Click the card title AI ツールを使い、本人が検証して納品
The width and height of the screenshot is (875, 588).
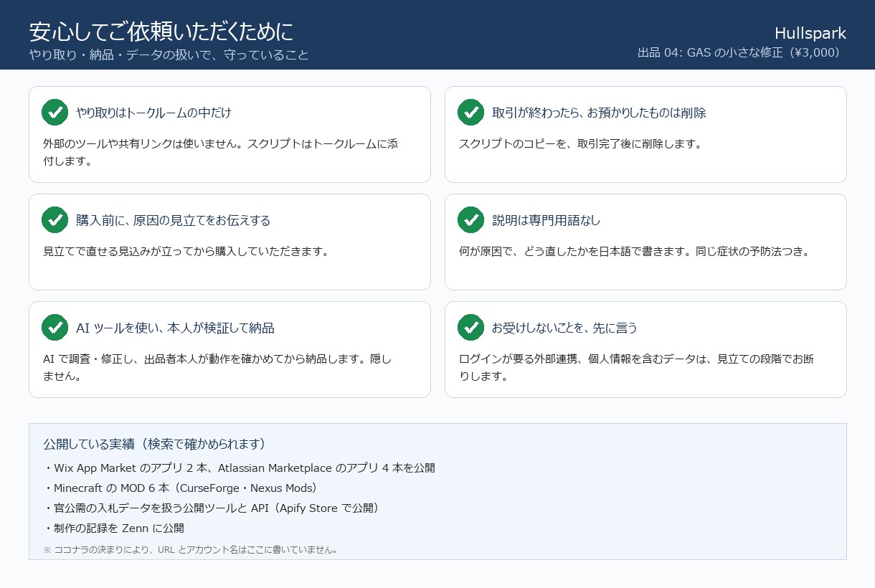click(175, 328)
